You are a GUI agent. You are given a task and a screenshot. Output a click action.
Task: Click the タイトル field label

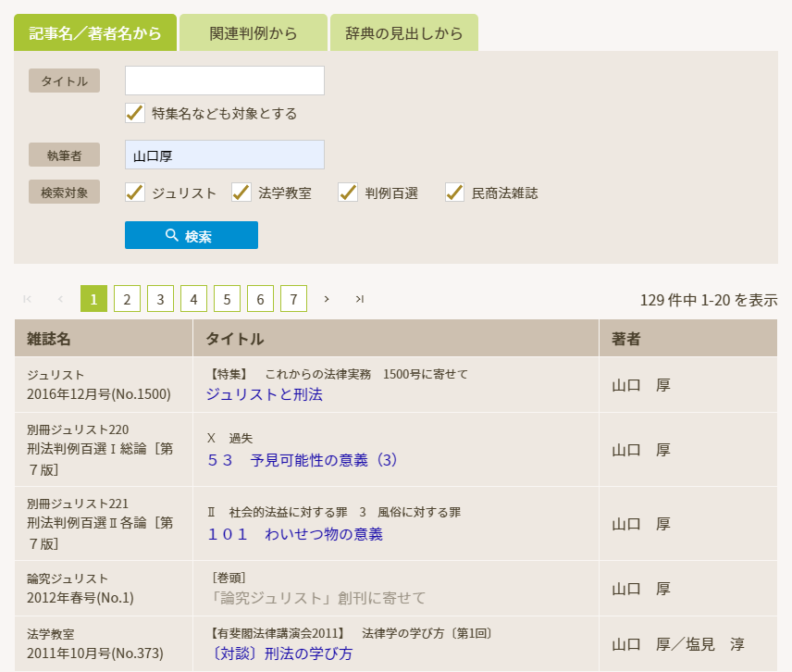(x=64, y=81)
